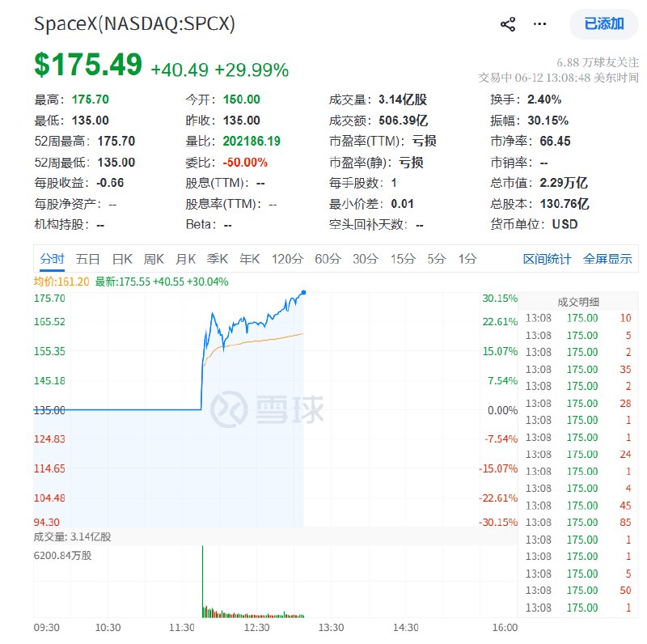Click the 量比 value 202186.19
Viewport: 647px width, 644px height.
[252, 142]
